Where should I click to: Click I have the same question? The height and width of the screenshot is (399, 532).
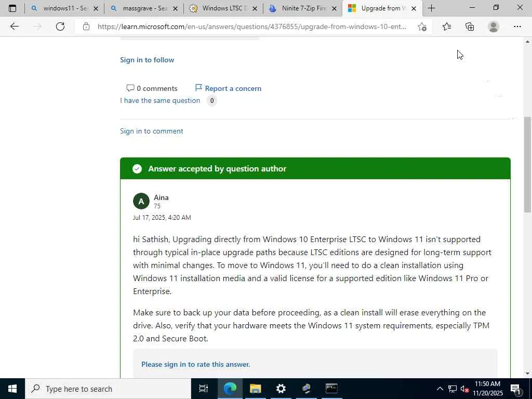point(160,100)
